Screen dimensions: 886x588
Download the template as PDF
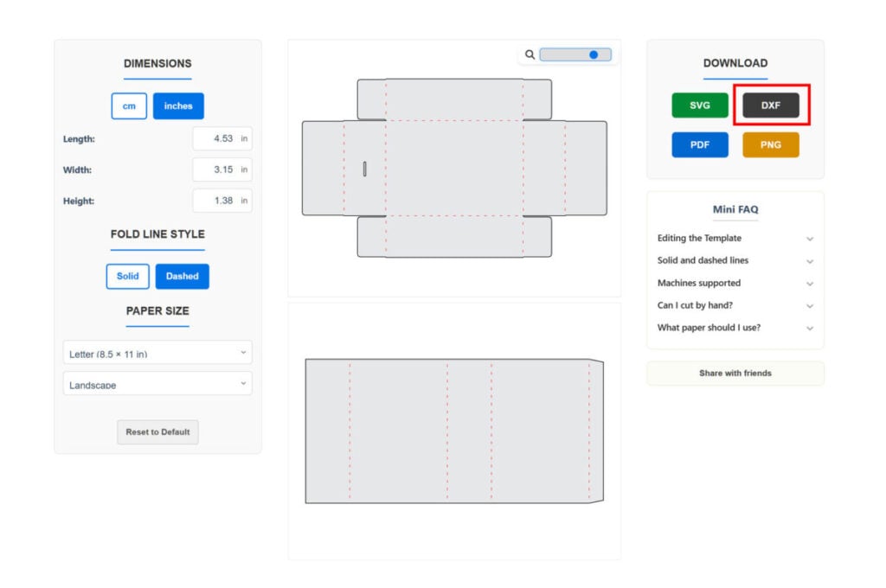pos(700,144)
